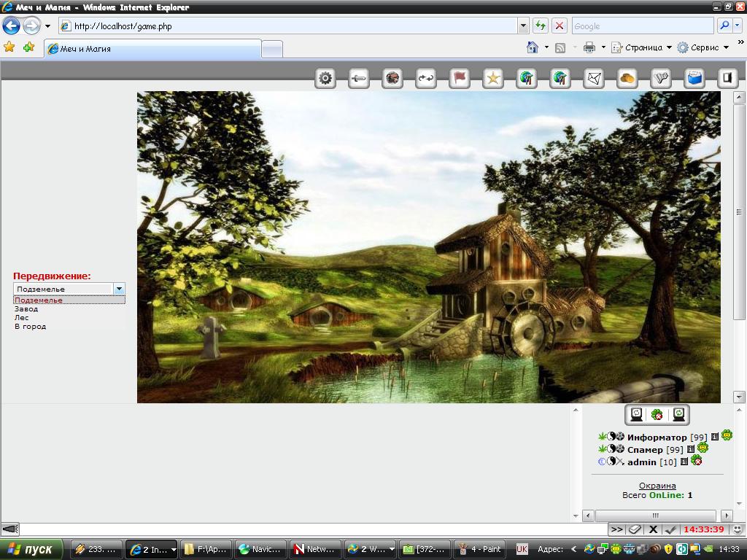747x560 pixels.
Task: Select Лес option in movement list
Action: [x=69, y=318]
